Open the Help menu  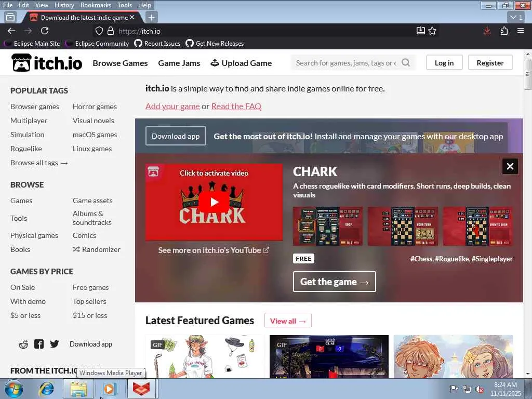pyautogui.click(x=144, y=5)
